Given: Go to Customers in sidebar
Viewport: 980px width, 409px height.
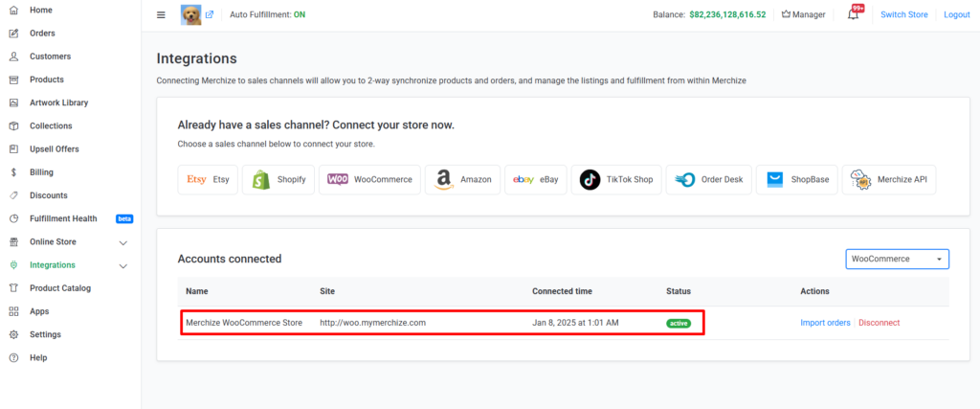Looking at the screenshot, I should point(50,57).
